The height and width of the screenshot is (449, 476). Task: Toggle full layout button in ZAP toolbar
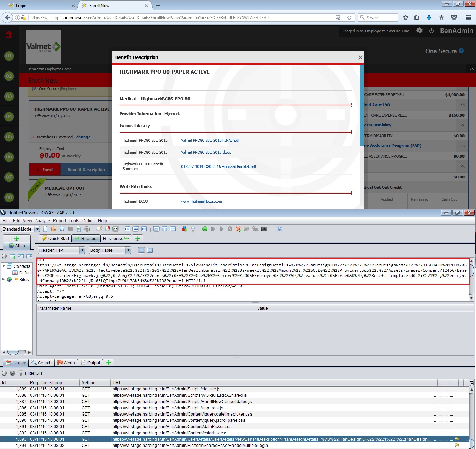pyautogui.click(x=144, y=229)
